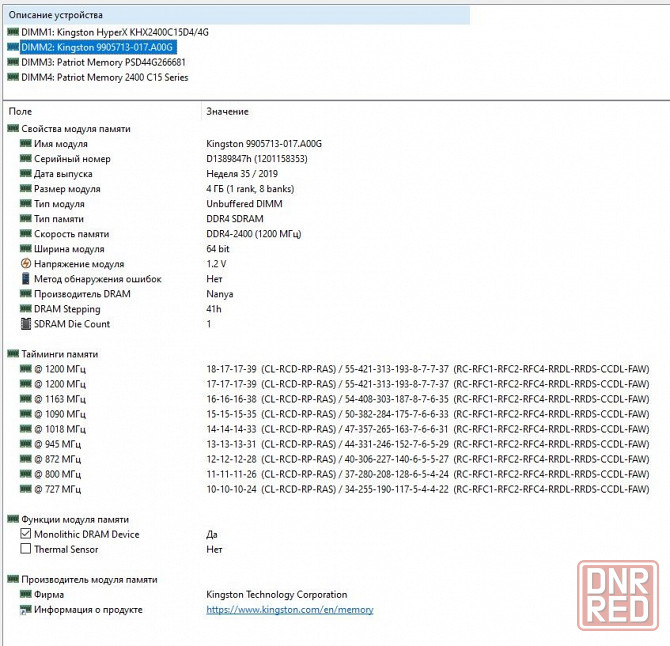The image size is (670, 646).
Task: Click the icon next to Фирма
Action: click(x=26, y=594)
